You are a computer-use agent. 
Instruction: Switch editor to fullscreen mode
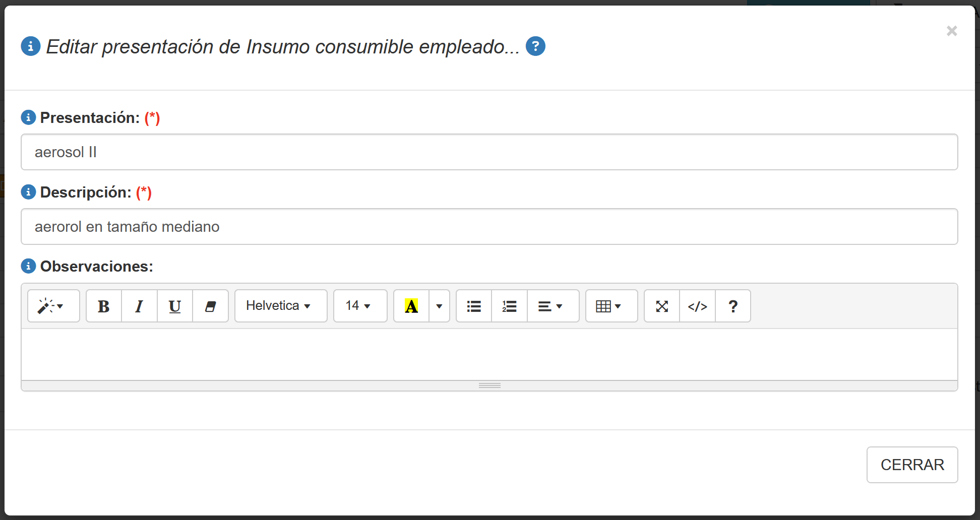[662, 306]
